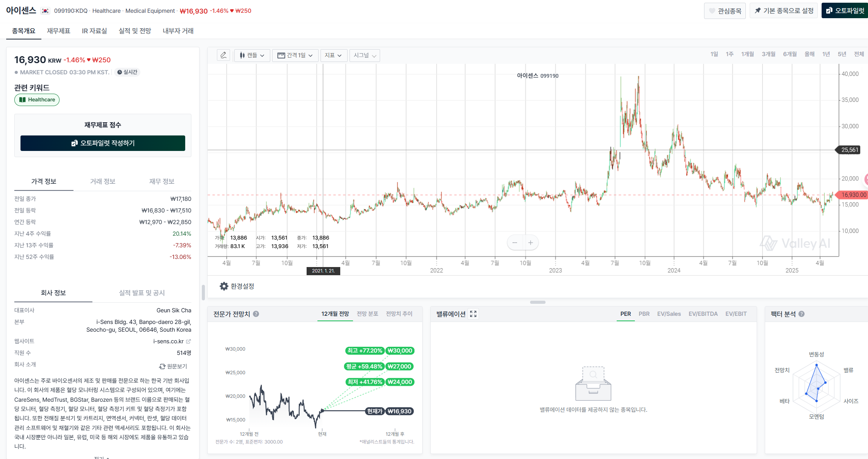This screenshot has width=868, height=459.
Task: Click the real-time clock badge
Action: point(127,72)
